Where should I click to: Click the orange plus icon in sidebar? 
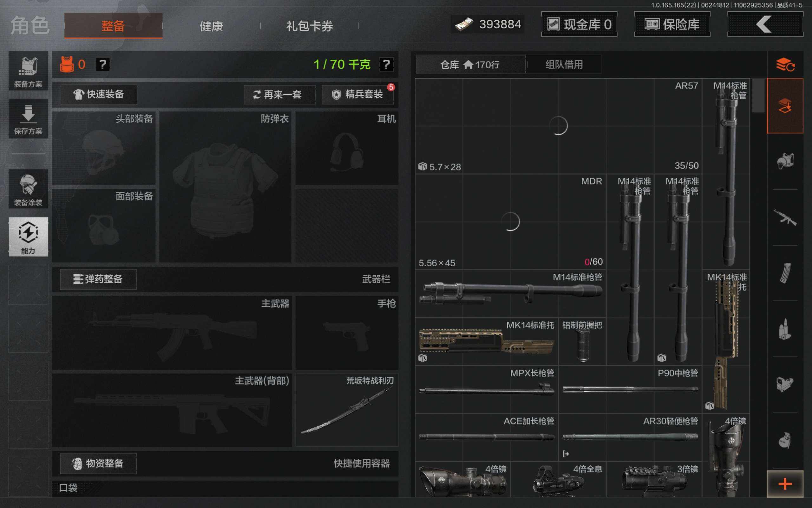coord(785,484)
